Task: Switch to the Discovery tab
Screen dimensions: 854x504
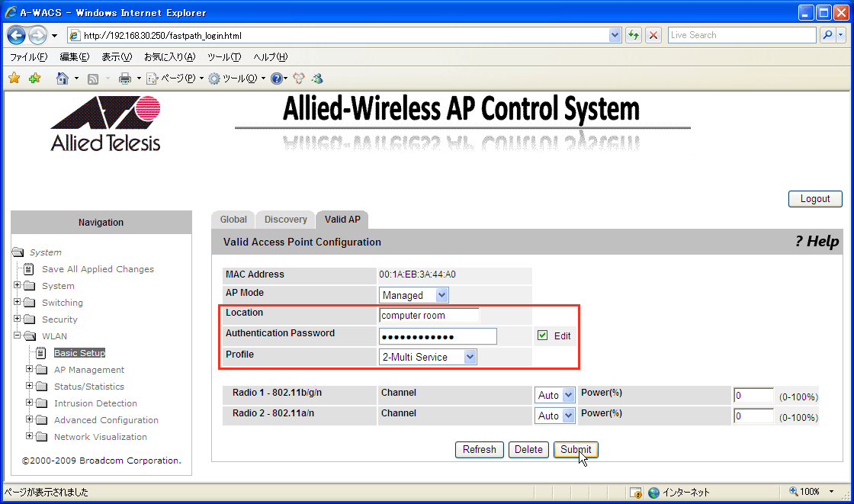Action: [x=285, y=219]
